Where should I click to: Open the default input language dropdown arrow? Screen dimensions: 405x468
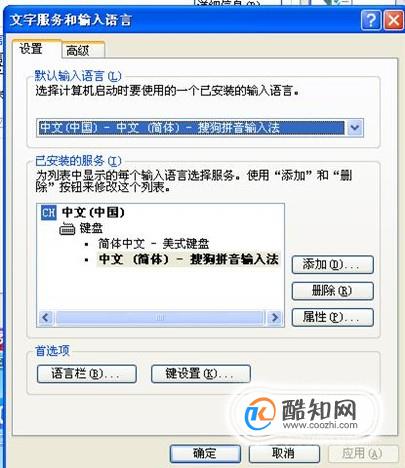[355, 128]
